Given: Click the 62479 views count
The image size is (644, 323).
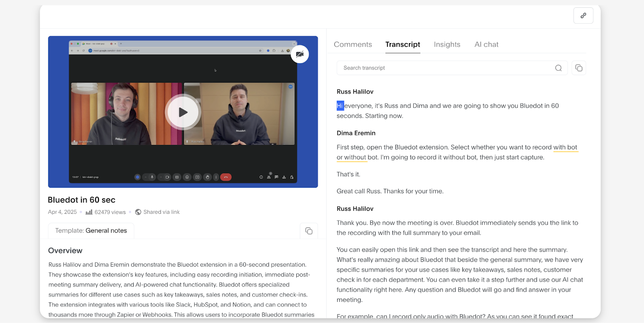Looking at the screenshot, I should point(110,212).
